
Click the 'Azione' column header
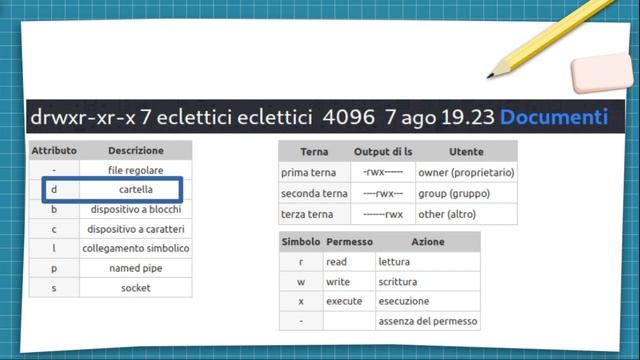point(428,242)
